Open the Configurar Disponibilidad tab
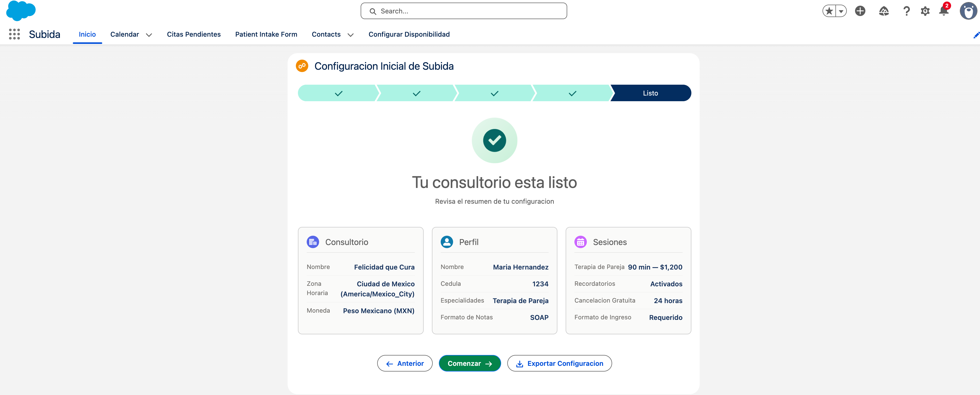980x395 pixels. [409, 34]
